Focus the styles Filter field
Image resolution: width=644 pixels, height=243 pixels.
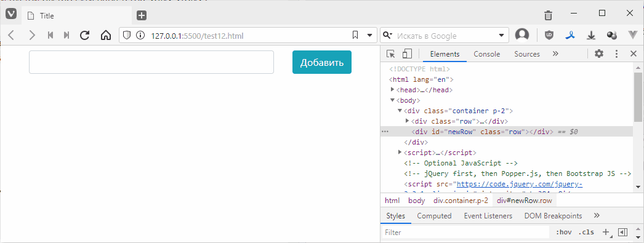click(x=465, y=233)
